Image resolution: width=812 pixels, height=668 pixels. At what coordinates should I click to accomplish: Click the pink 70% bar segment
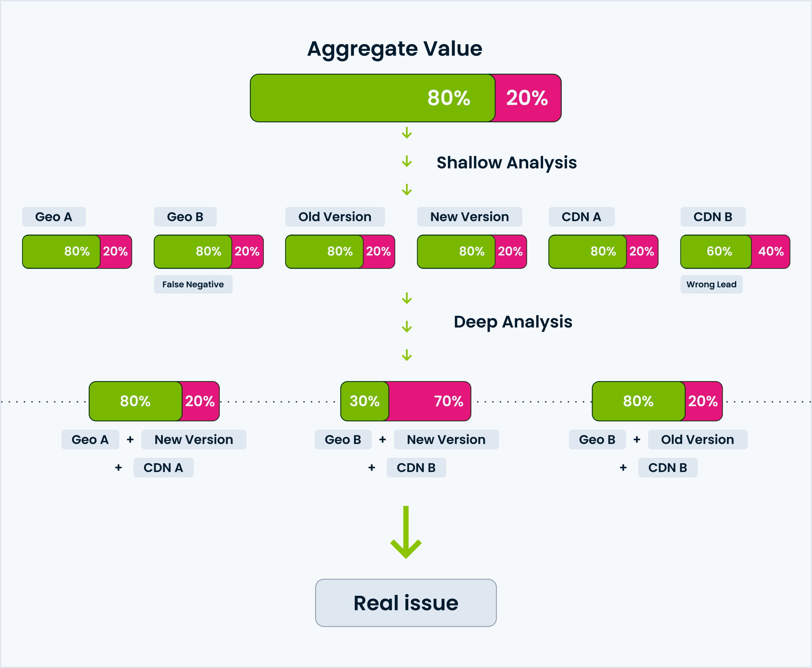[x=430, y=401]
